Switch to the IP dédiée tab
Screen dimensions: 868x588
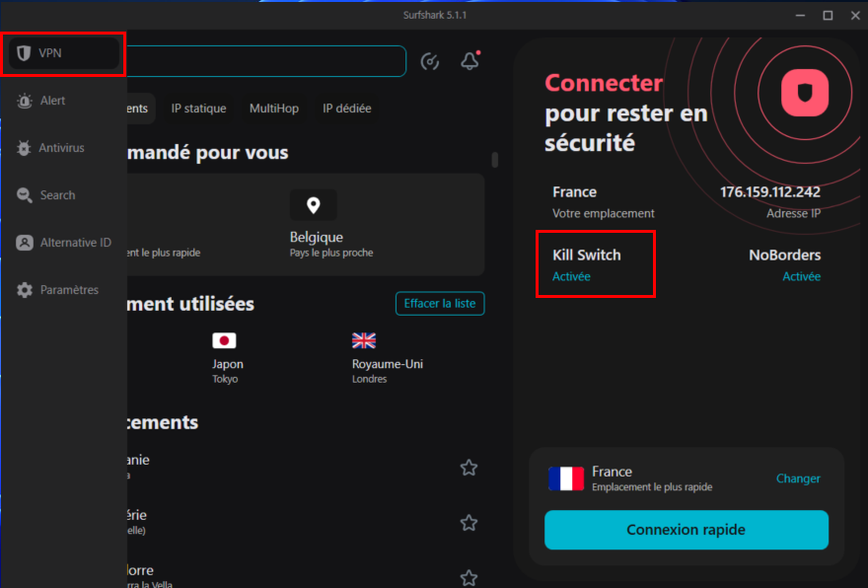click(347, 109)
